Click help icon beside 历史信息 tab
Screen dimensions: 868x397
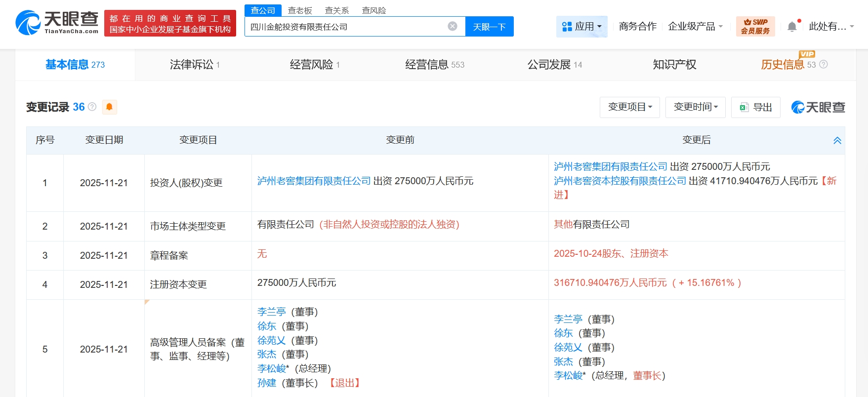click(x=824, y=64)
